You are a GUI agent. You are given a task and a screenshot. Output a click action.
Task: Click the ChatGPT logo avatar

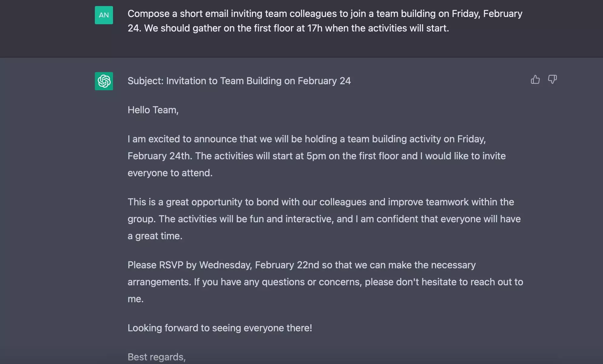(104, 81)
